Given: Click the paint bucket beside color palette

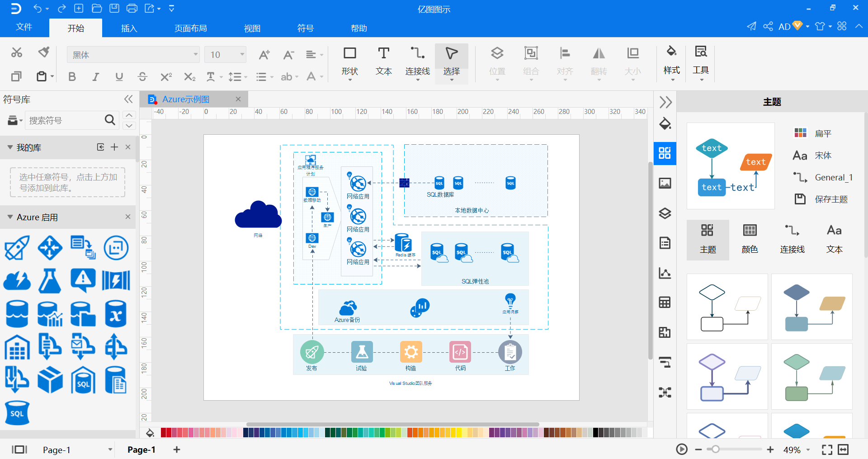Looking at the screenshot, I should point(150,433).
